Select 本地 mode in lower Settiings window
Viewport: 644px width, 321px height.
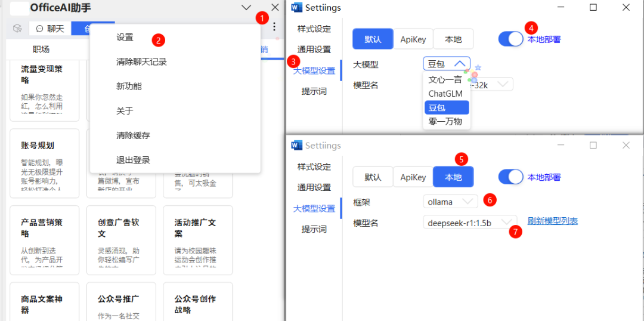click(453, 177)
